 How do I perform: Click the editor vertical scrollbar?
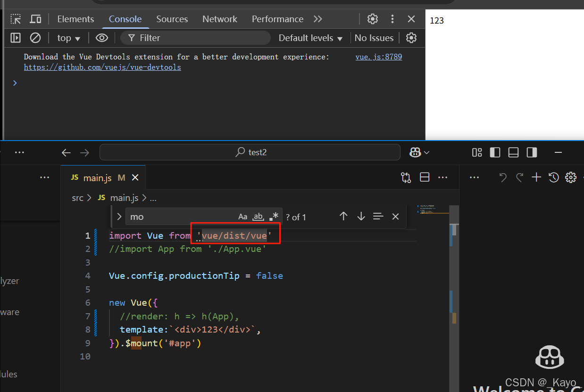[454, 299]
